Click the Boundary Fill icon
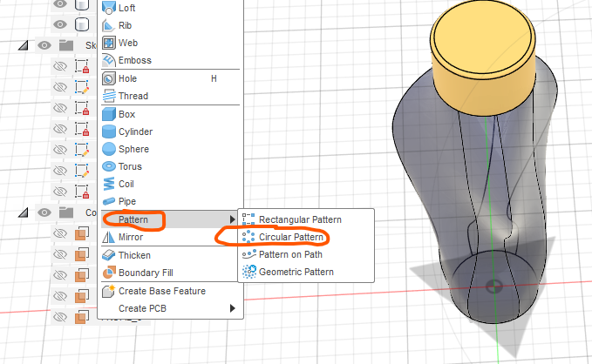This screenshot has height=364, width=592. [x=109, y=273]
